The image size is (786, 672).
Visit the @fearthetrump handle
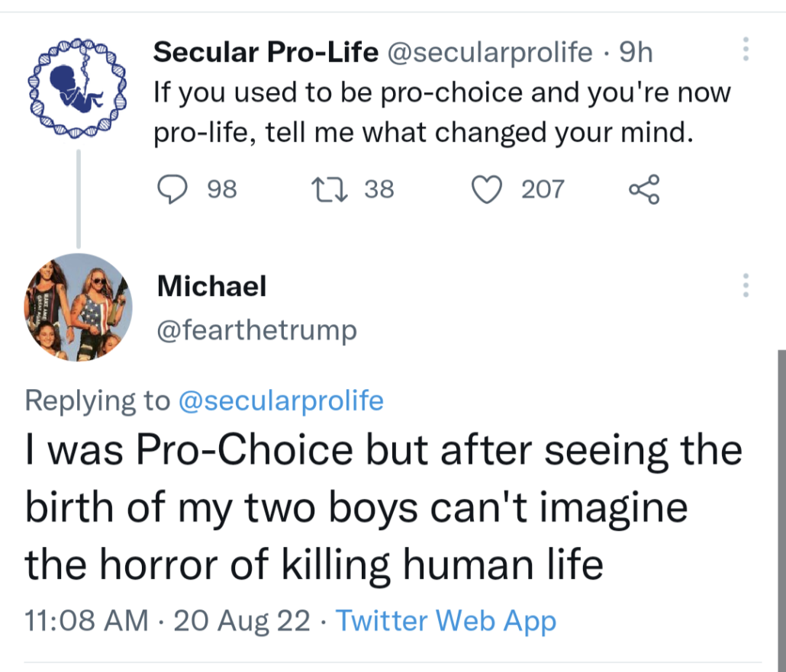(256, 330)
